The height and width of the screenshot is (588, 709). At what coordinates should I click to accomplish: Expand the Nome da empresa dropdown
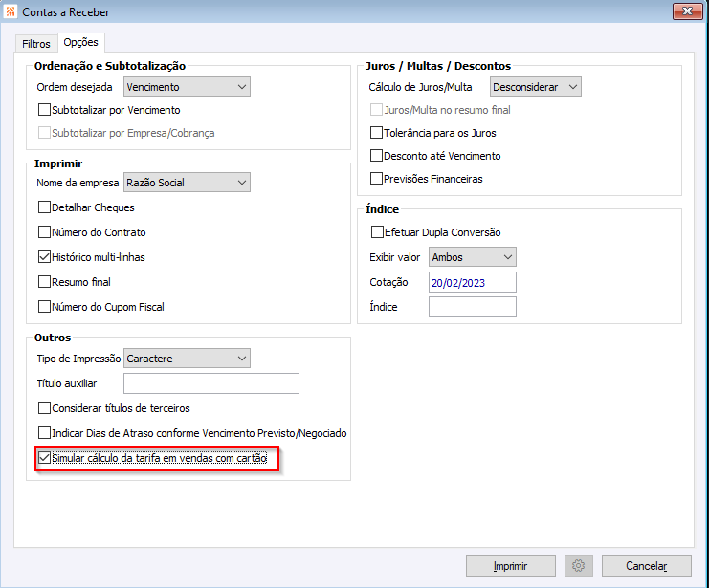(x=187, y=183)
